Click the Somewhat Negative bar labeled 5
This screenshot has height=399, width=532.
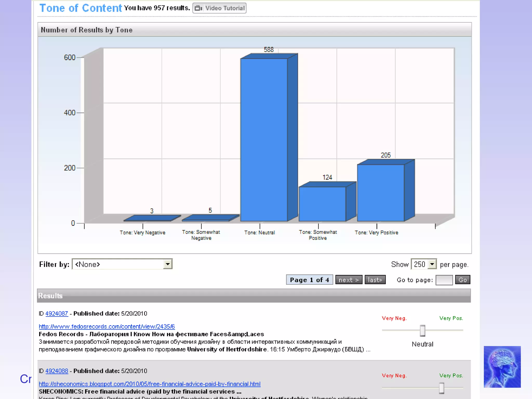point(210,218)
